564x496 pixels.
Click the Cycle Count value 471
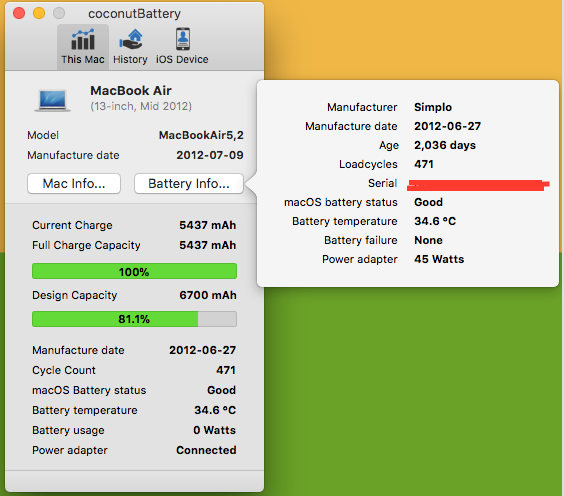click(x=226, y=370)
